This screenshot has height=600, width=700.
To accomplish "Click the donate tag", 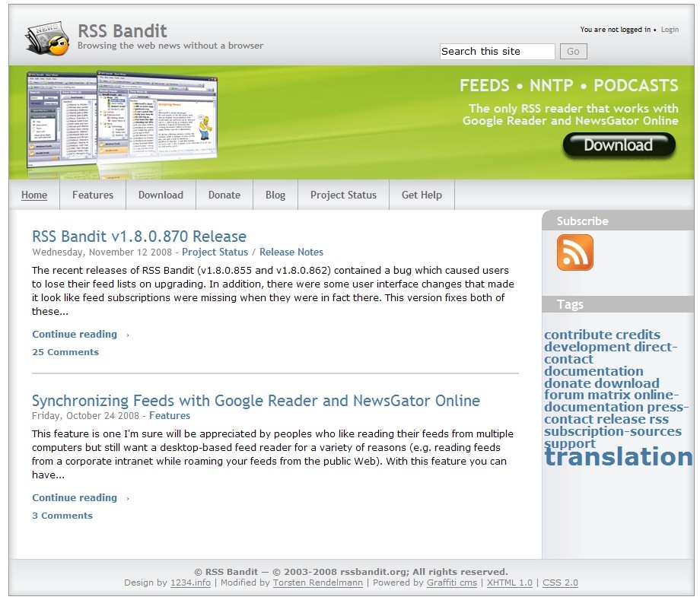I will click(568, 383).
